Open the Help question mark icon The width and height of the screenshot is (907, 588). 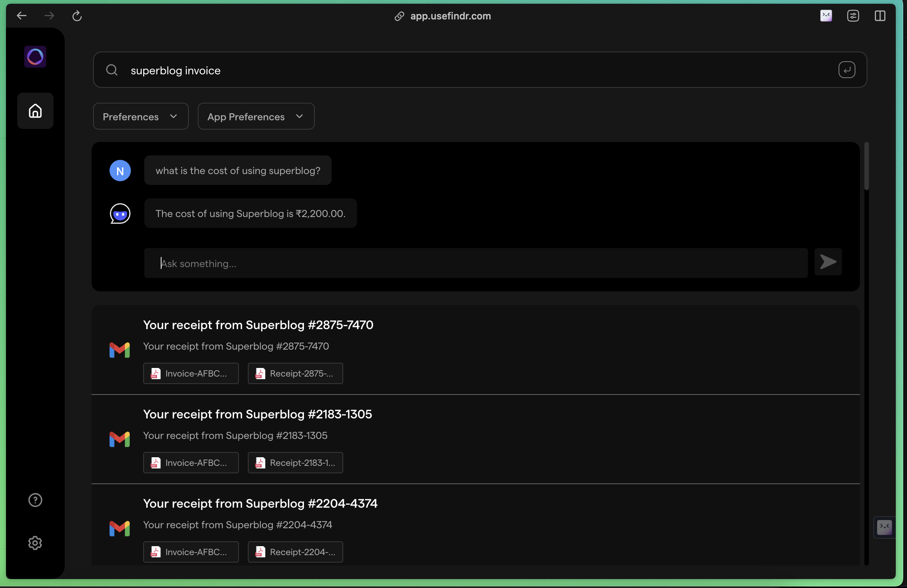pos(35,500)
